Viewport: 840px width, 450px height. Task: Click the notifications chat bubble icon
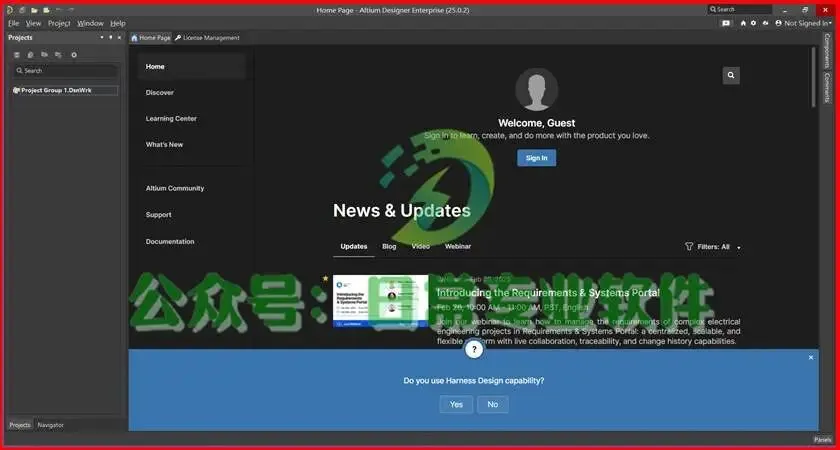(x=726, y=24)
